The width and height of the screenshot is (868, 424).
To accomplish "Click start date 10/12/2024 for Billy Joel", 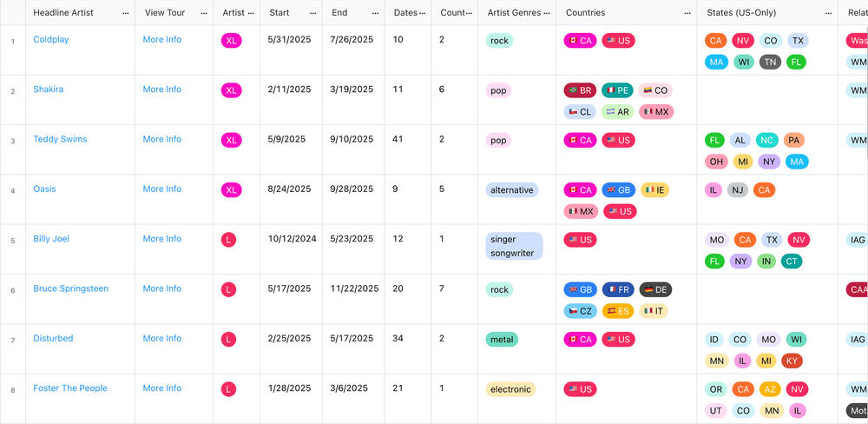I will [x=293, y=239].
